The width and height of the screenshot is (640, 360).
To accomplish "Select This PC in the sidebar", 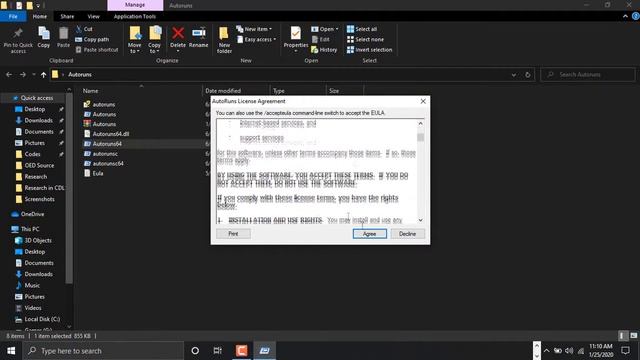I will [x=30, y=229].
